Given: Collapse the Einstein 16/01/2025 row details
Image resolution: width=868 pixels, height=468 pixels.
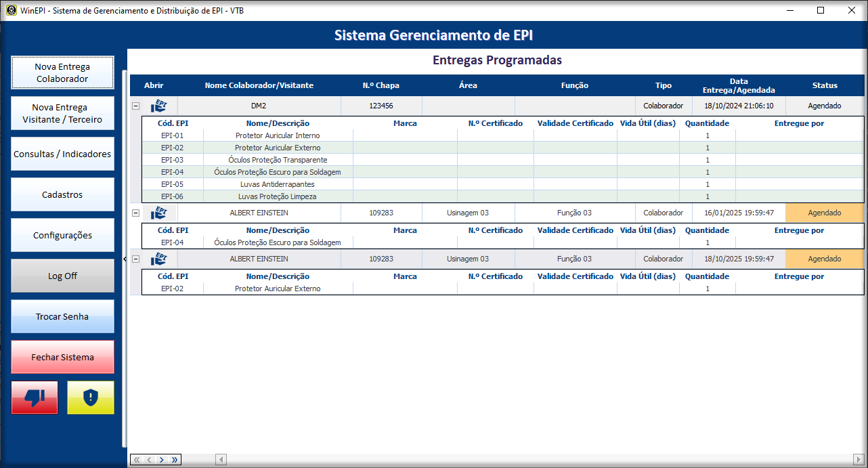Looking at the screenshot, I should 135,213.
